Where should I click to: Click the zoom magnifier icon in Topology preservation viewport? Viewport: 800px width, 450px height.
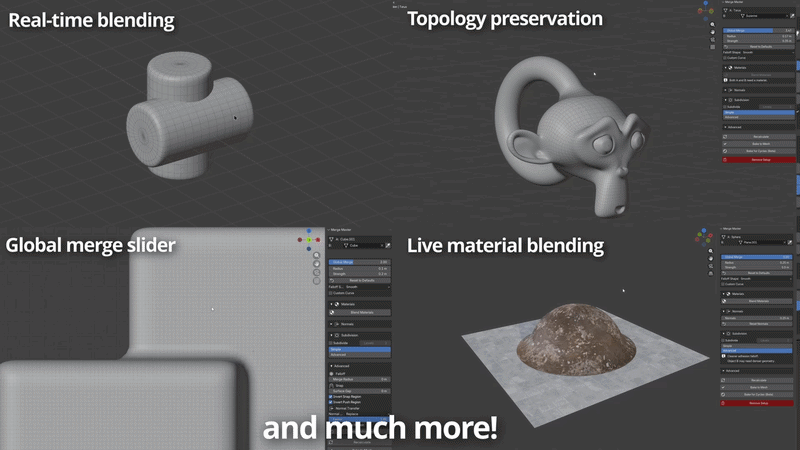713,24
